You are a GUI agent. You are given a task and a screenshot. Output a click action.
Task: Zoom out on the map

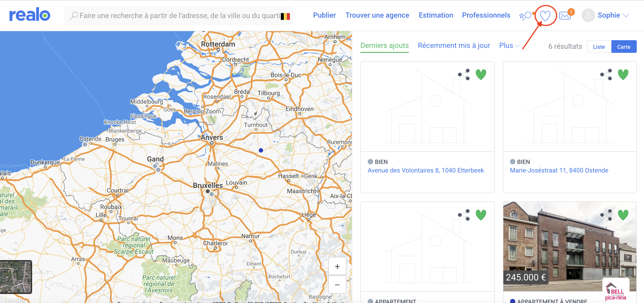tap(337, 284)
